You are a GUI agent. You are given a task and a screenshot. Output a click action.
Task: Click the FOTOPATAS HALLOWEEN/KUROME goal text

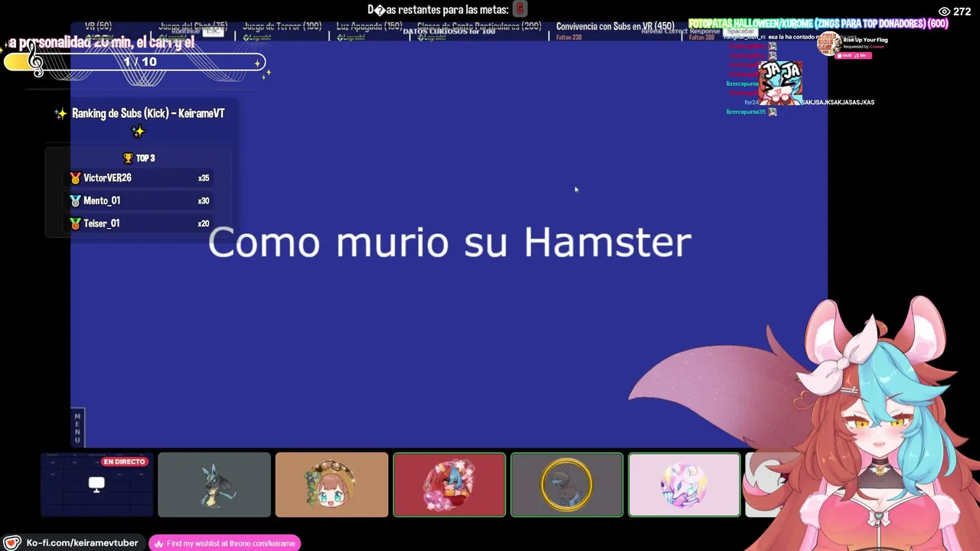(818, 24)
